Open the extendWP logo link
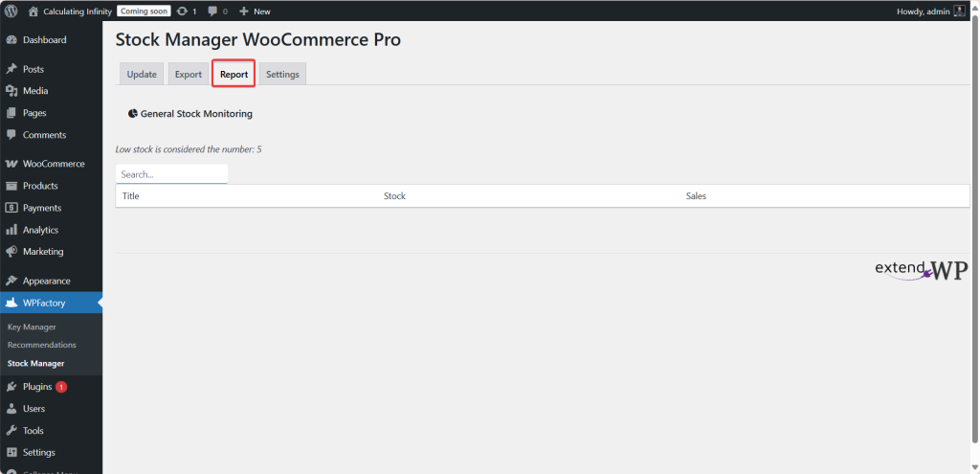The image size is (980, 474). [922, 270]
